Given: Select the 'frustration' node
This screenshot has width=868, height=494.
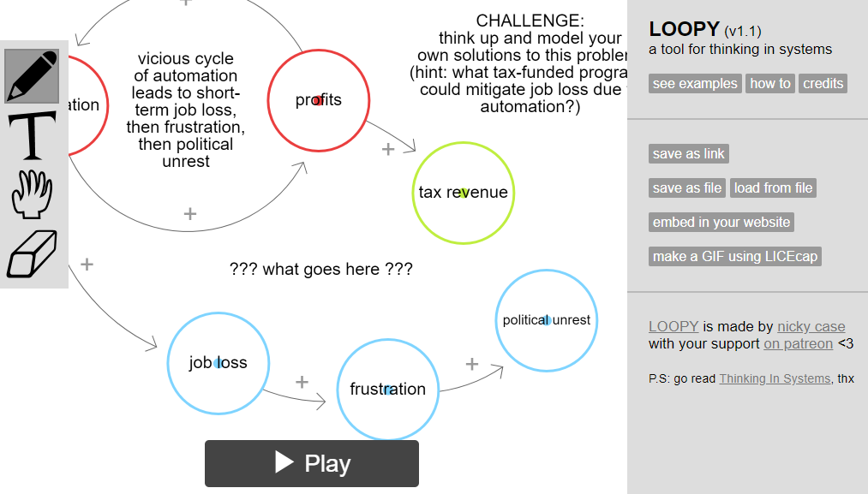Looking at the screenshot, I should (387, 390).
